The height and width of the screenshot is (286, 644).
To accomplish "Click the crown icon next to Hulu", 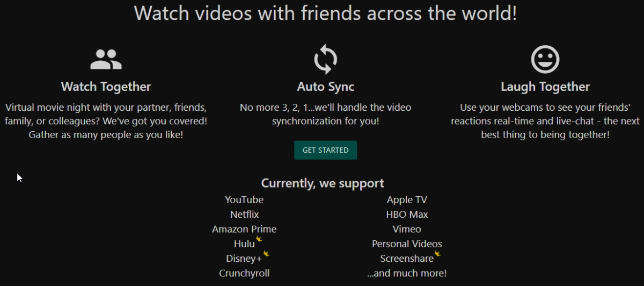I will click(259, 238).
